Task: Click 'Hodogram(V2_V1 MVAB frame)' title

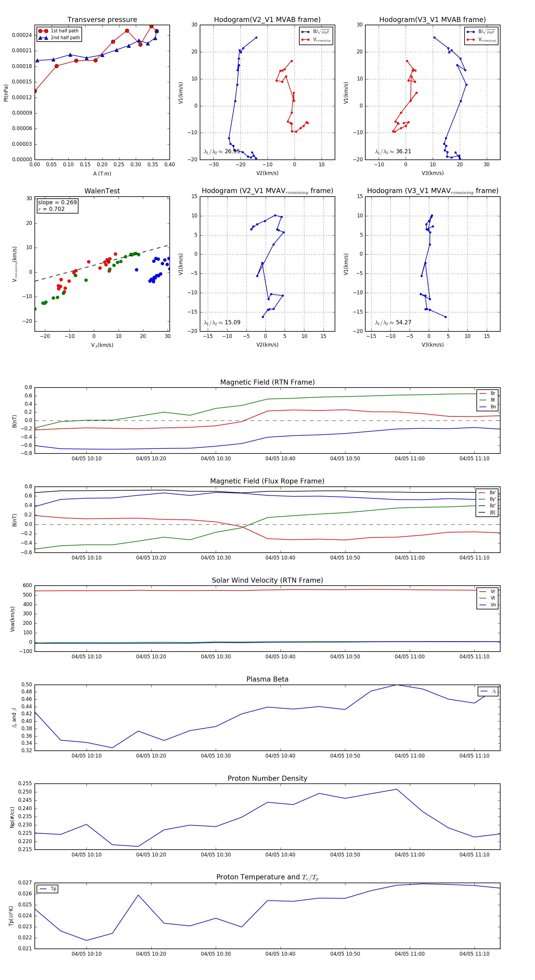Action: 267,20
